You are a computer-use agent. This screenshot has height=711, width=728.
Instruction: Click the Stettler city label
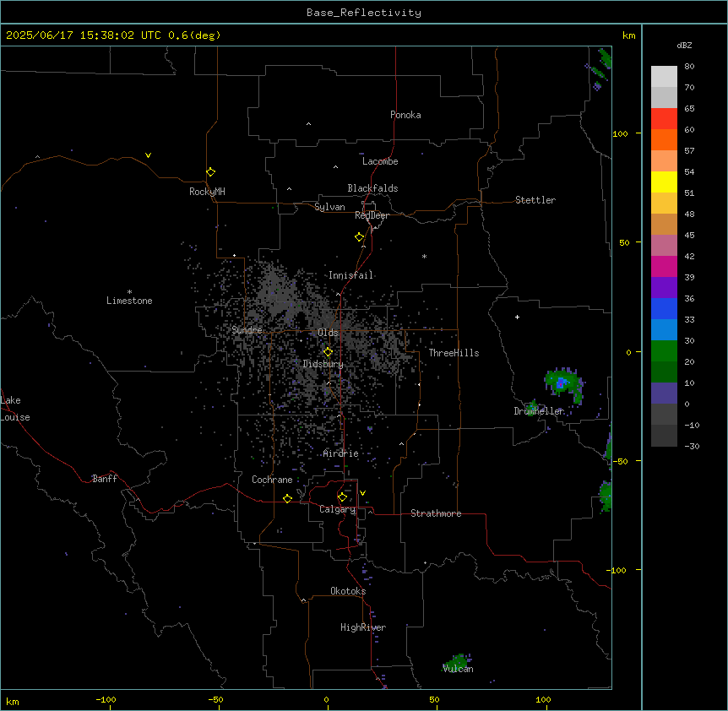(x=535, y=200)
